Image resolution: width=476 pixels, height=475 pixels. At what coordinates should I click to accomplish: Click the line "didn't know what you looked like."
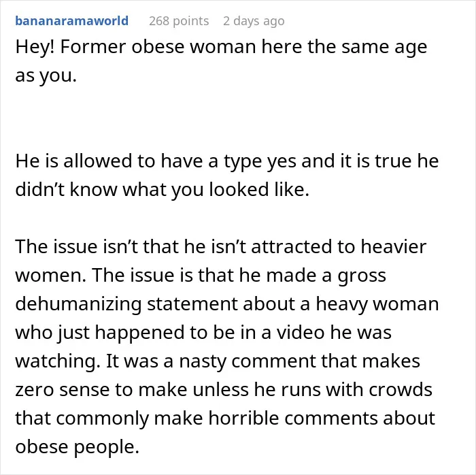[x=162, y=189]
